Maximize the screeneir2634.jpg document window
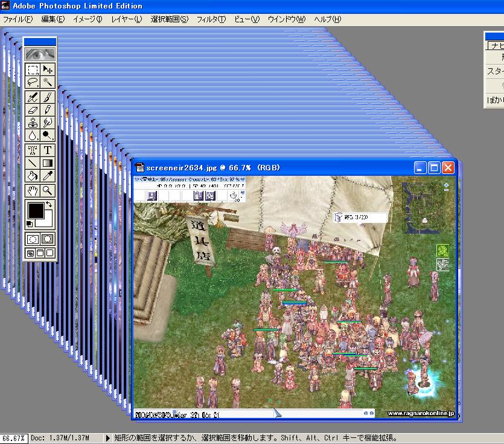 pyautogui.click(x=434, y=167)
